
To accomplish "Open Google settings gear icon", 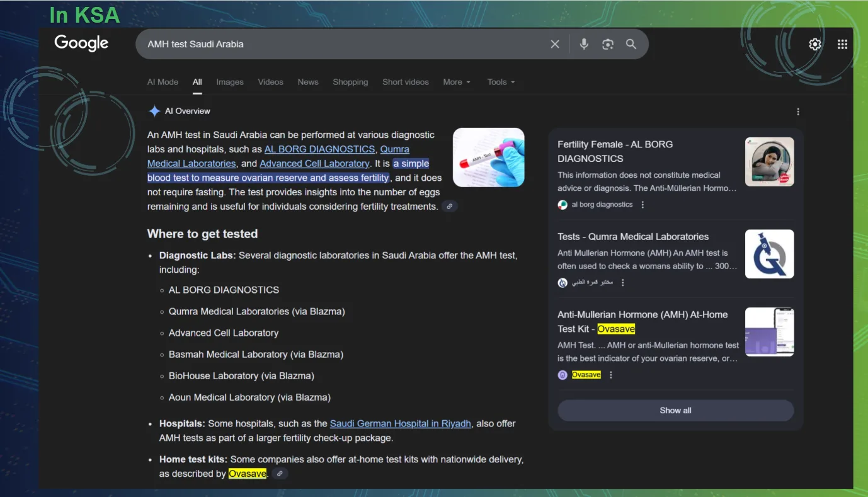I will 815,44.
